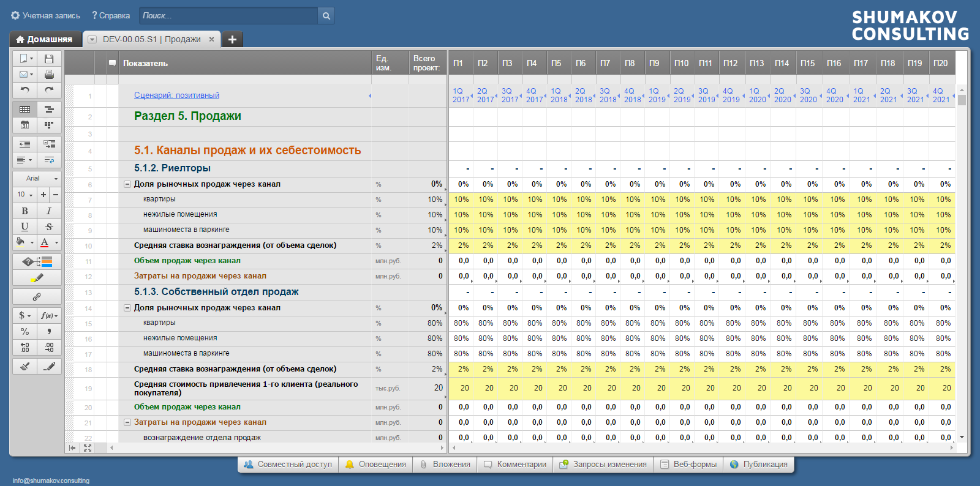Open the currency format dropdown
980x486 pixels.
(x=24, y=315)
